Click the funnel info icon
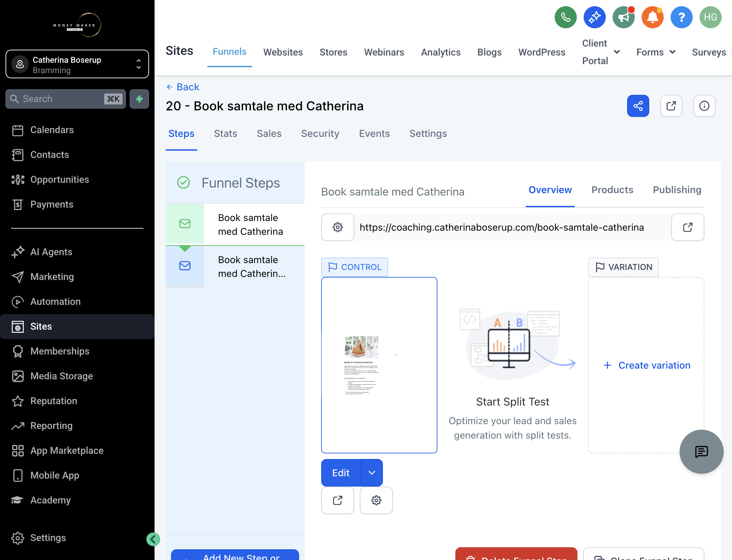The width and height of the screenshot is (732, 560). click(704, 106)
